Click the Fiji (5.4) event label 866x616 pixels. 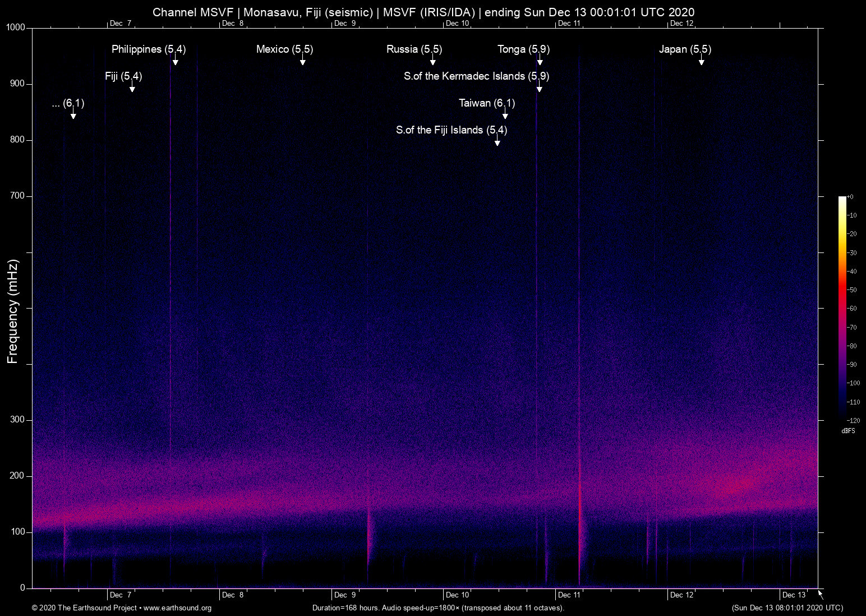(123, 76)
